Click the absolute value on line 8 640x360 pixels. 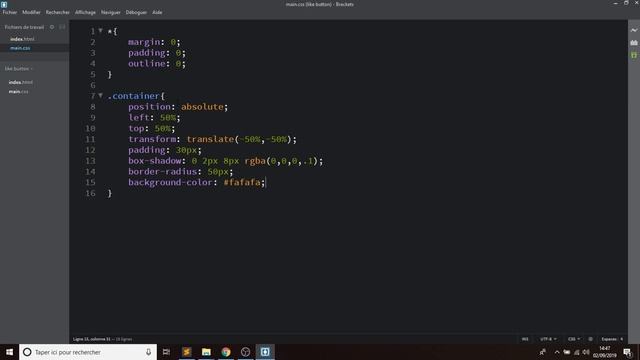202,107
